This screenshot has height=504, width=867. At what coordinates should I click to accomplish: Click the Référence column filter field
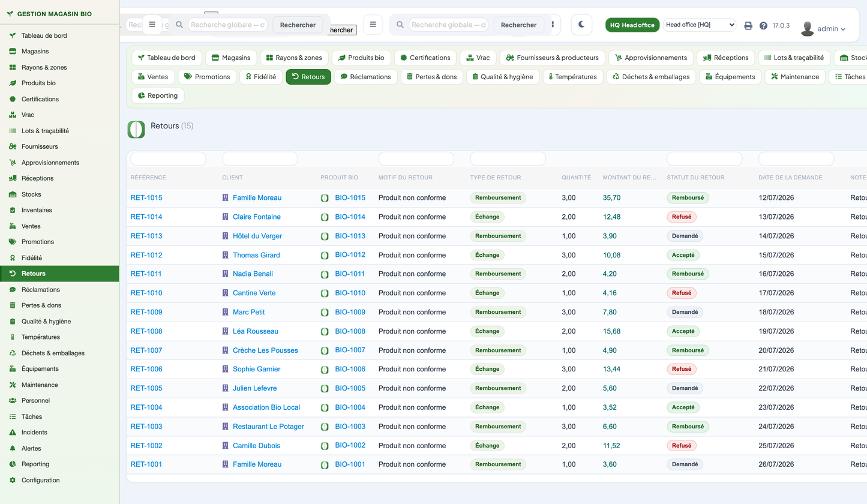tap(168, 159)
